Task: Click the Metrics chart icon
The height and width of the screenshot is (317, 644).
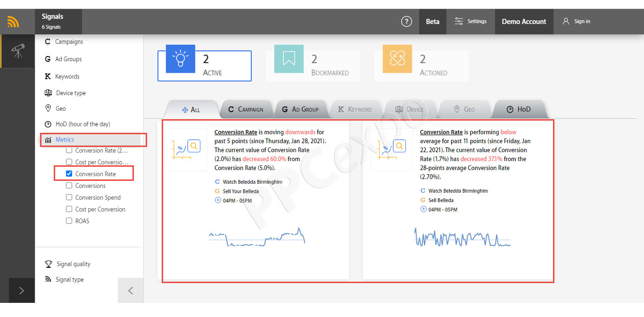Action: click(x=48, y=139)
